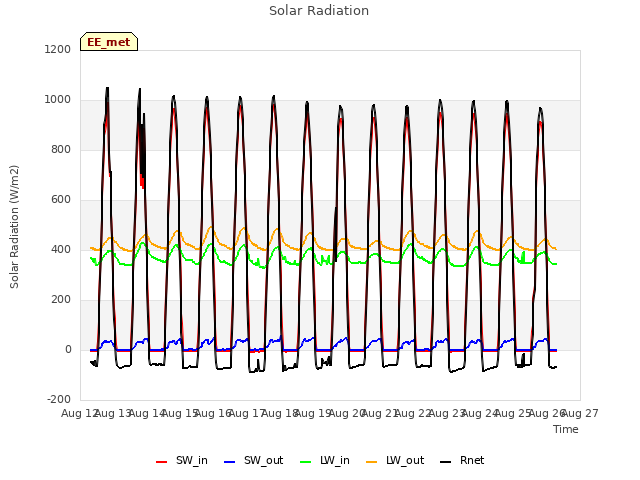640x480 pixels.
Task: Toggle the SW_in legend entry
Action: [x=182, y=461]
